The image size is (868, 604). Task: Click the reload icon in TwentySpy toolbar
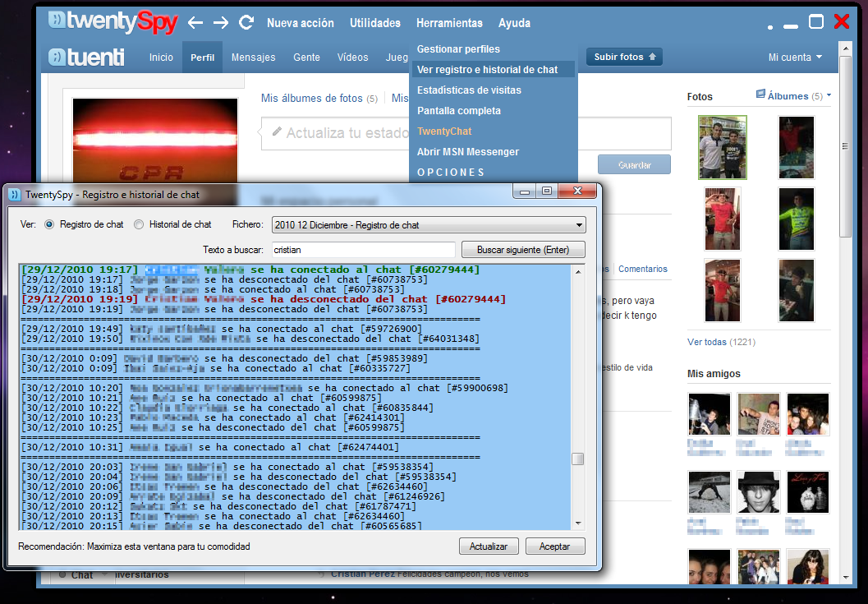coord(246,22)
